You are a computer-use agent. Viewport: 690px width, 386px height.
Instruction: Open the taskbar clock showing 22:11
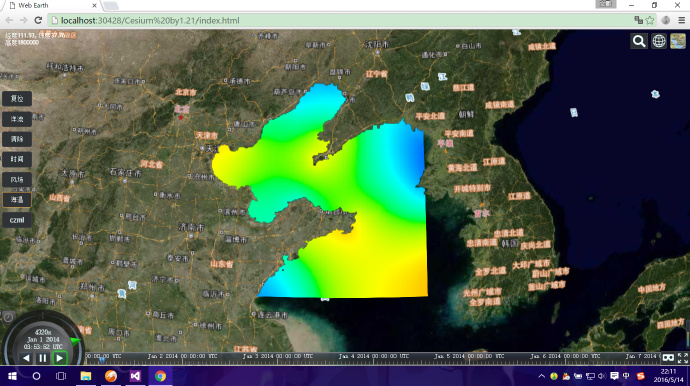668,375
